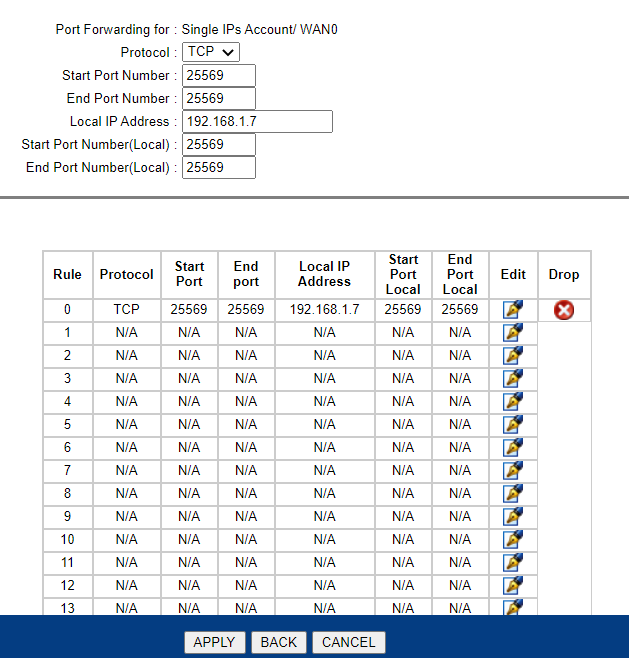Click the edit pencil icon for rule 0
Image resolution: width=629 pixels, height=658 pixels.
point(513,310)
